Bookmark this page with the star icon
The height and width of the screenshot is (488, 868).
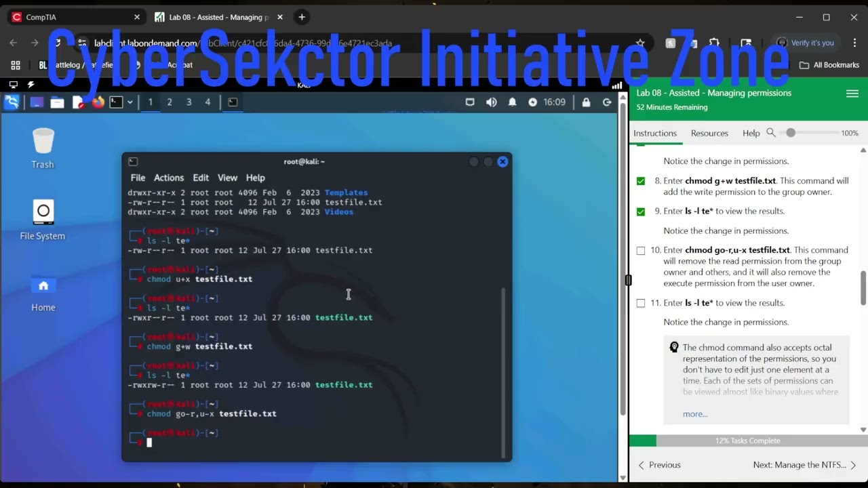pos(640,43)
